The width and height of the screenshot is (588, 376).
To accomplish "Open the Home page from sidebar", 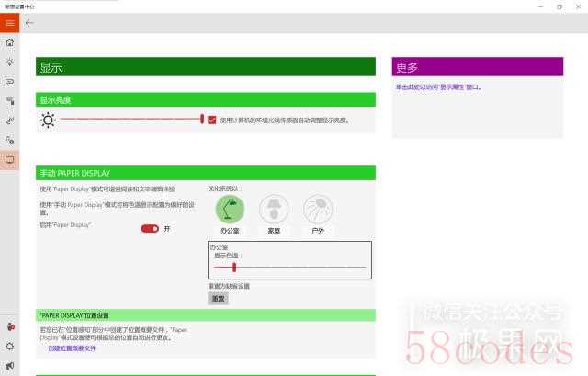I will 9,42.
